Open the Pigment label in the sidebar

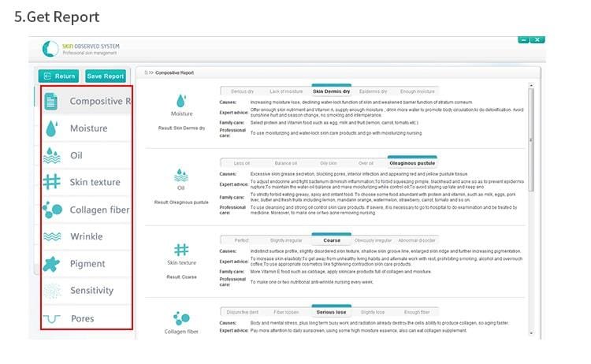pyautogui.click(x=87, y=264)
